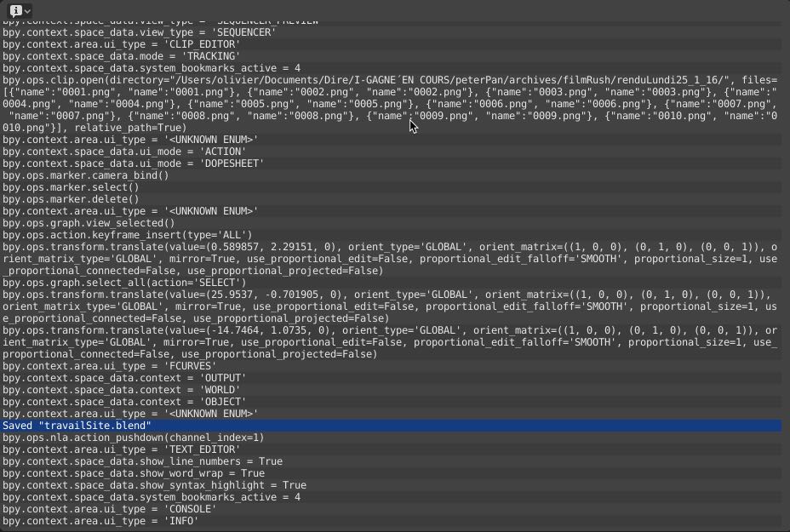Select the graph.view_selected() log line
Image resolution: width=790 pixels, height=532 pixels.
[89, 223]
